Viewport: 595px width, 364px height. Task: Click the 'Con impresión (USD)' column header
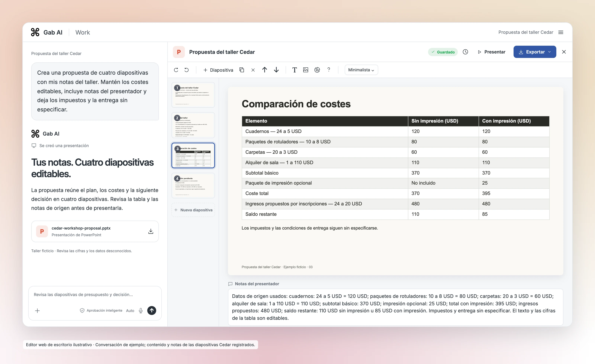[514, 121]
